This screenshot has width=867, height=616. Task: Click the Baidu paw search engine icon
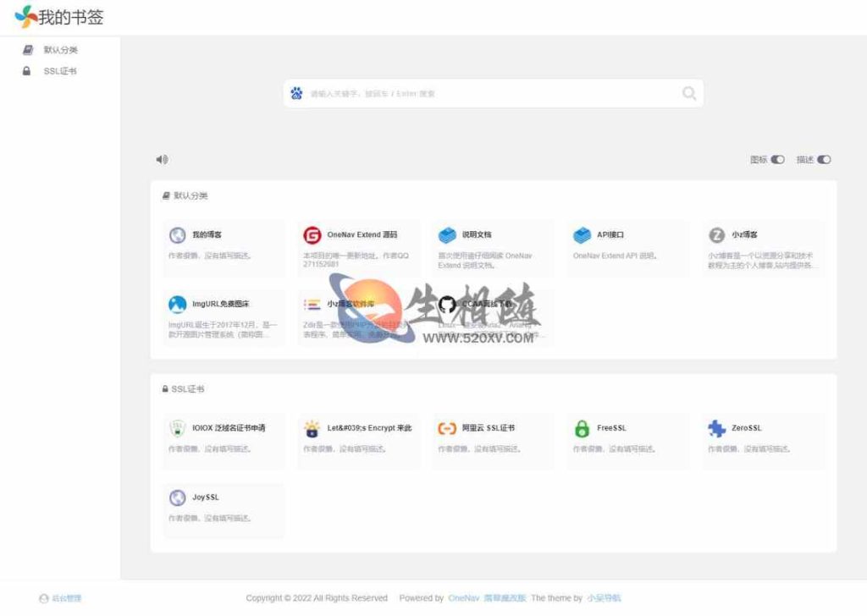click(296, 94)
